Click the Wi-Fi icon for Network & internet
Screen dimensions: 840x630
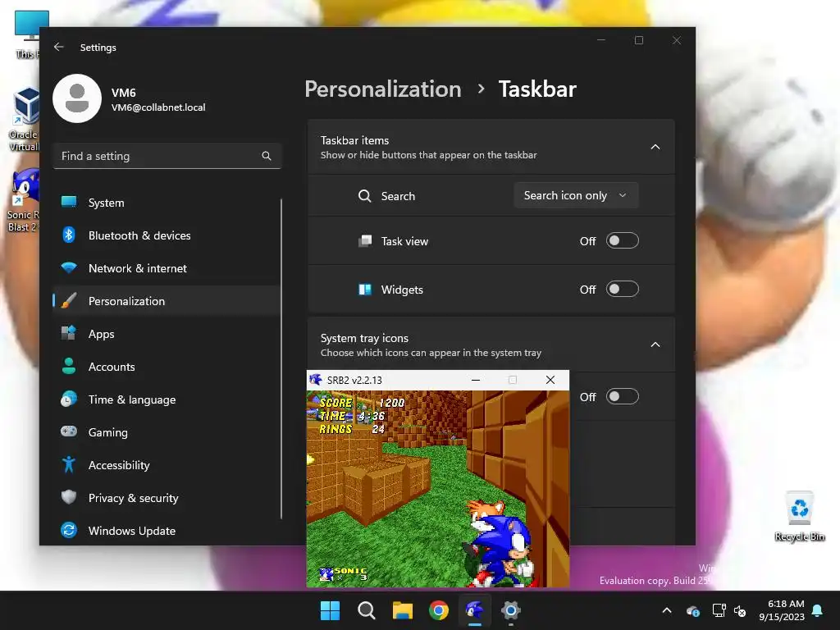tap(69, 267)
